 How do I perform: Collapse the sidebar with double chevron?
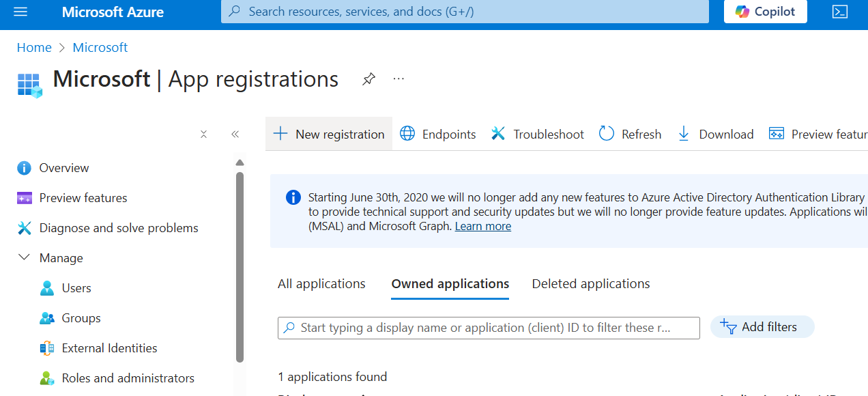point(235,135)
